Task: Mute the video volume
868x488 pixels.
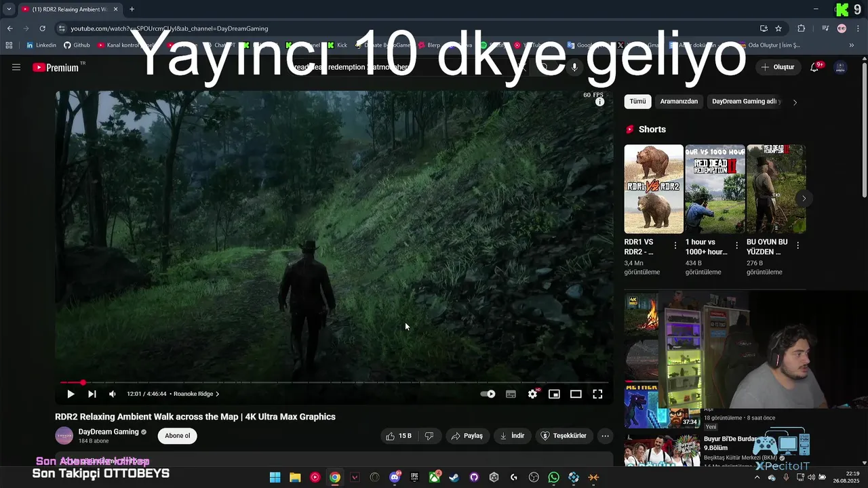Action: tap(113, 394)
